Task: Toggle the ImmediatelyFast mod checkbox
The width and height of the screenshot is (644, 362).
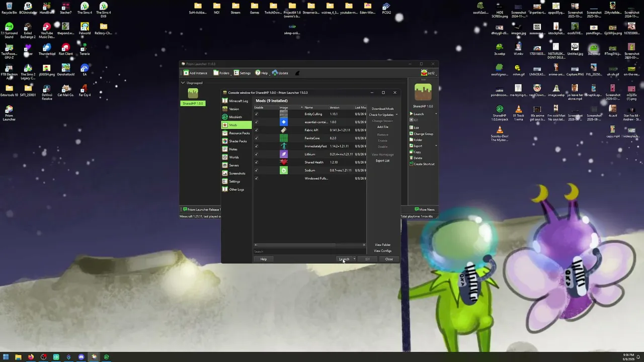Action: (x=257, y=146)
